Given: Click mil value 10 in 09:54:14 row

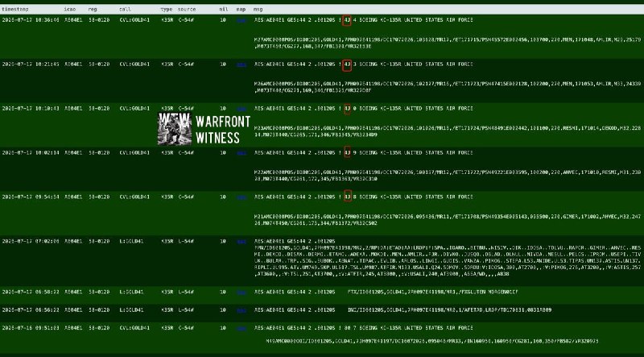Looking at the screenshot, I should click(223, 197).
